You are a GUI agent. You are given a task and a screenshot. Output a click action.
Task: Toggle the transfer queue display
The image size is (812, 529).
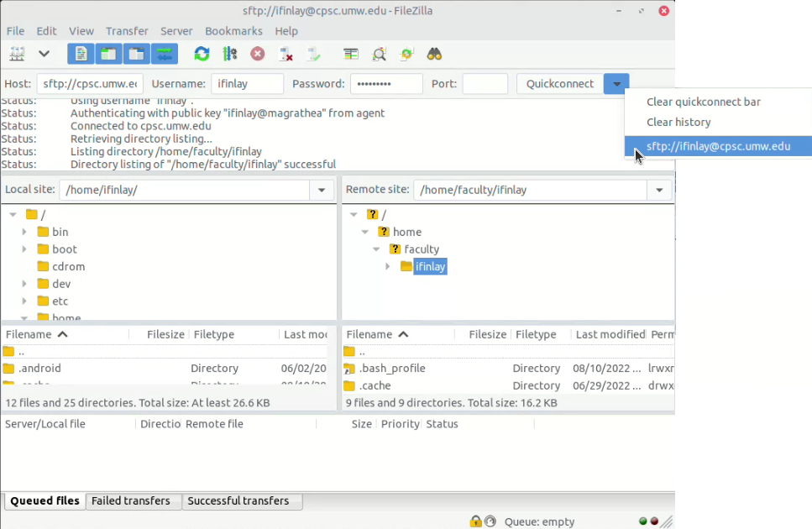click(165, 54)
